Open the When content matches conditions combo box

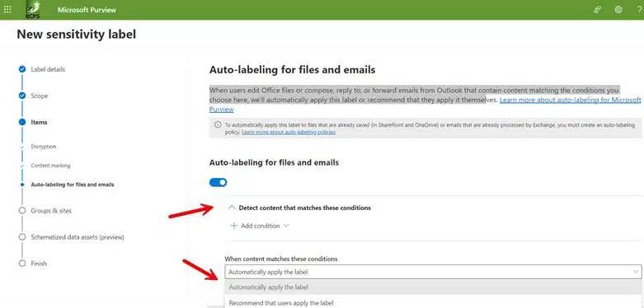tap(433, 272)
